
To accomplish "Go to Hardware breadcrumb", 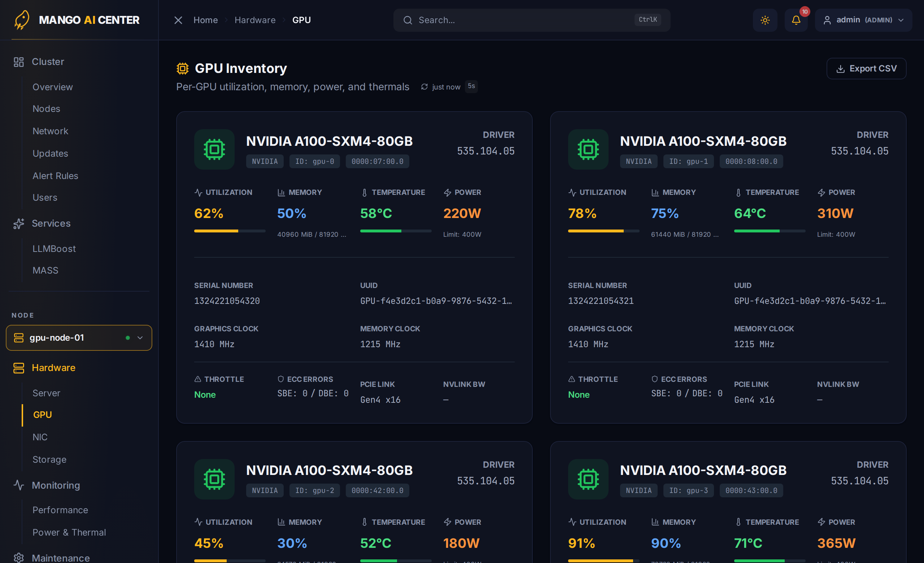I will (x=255, y=20).
